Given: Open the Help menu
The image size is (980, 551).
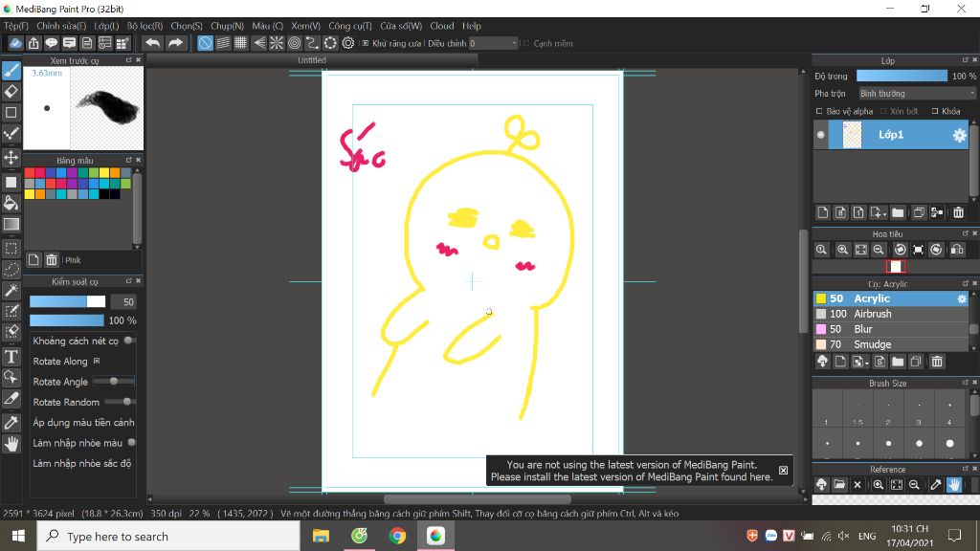Looking at the screenshot, I should (x=472, y=26).
